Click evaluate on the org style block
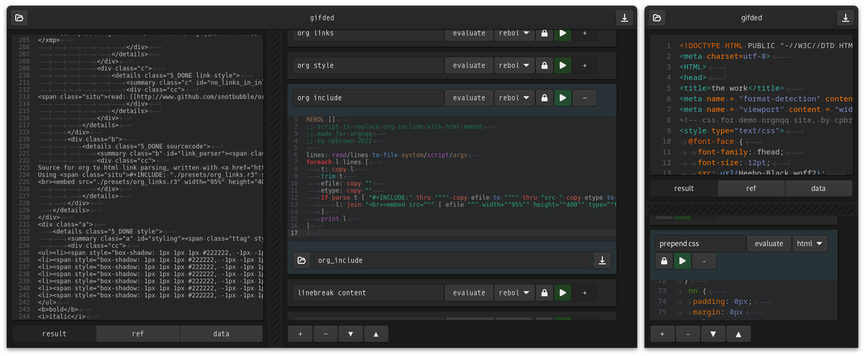 point(469,65)
